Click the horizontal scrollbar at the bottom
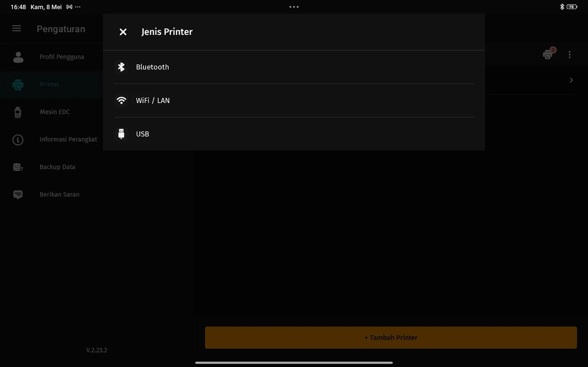Screen dimensions: 588x367 point(294,363)
